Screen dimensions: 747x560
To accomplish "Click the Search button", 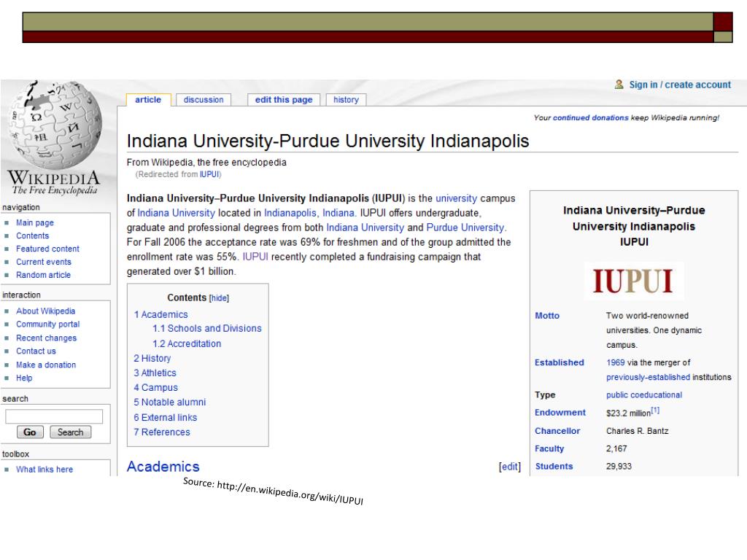I will [x=71, y=432].
